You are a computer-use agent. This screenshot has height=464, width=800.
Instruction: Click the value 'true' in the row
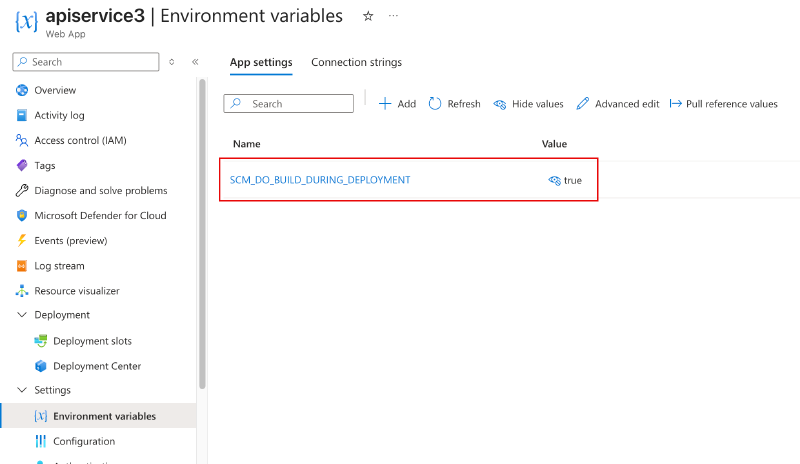(572, 181)
